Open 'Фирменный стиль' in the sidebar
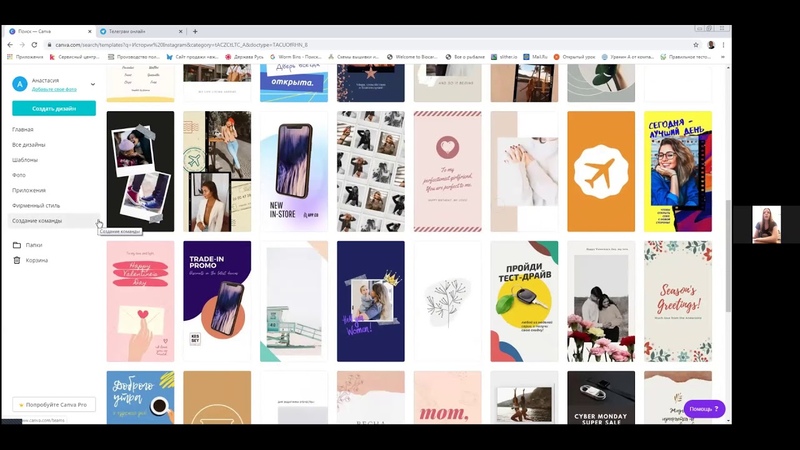Viewport: 800px width, 450px height. coord(36,206)
